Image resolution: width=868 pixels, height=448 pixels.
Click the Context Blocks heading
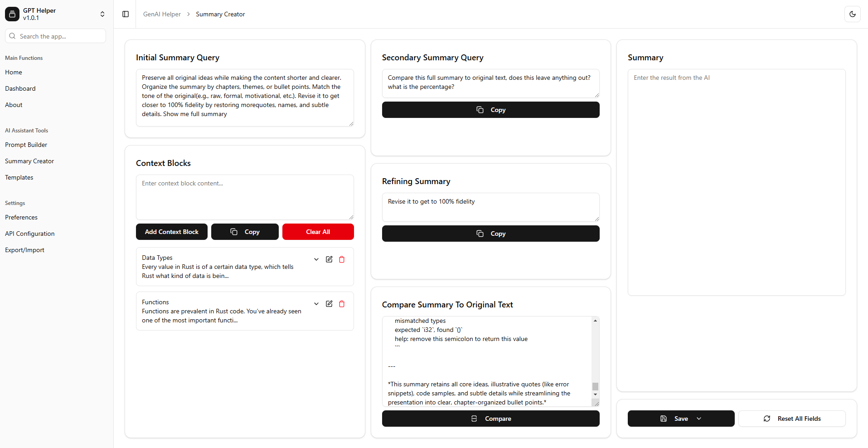tap(163, 163)
